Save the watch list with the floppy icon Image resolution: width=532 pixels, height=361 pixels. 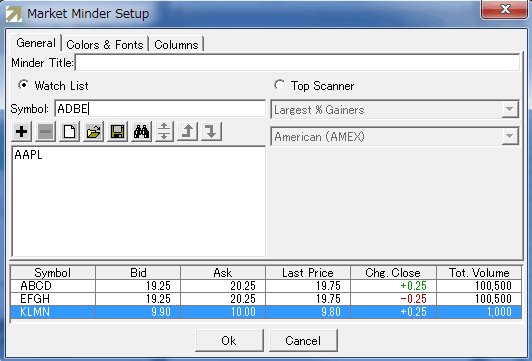117,132
